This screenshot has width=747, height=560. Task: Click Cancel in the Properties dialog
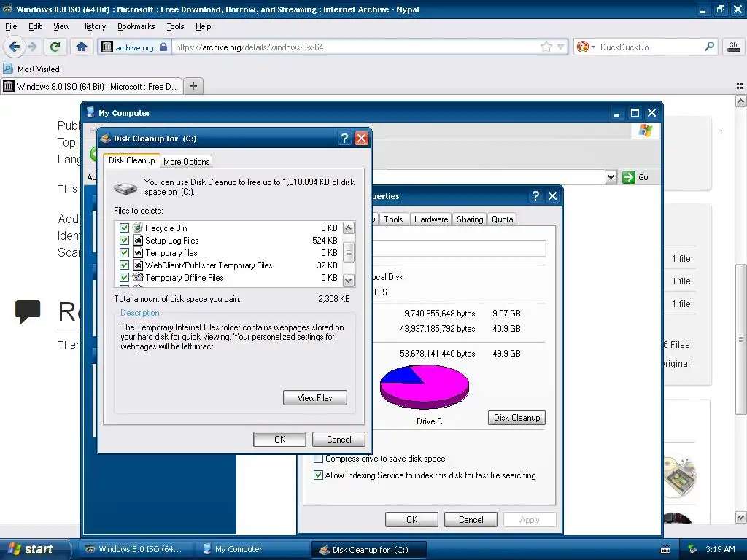pos(471,519)
